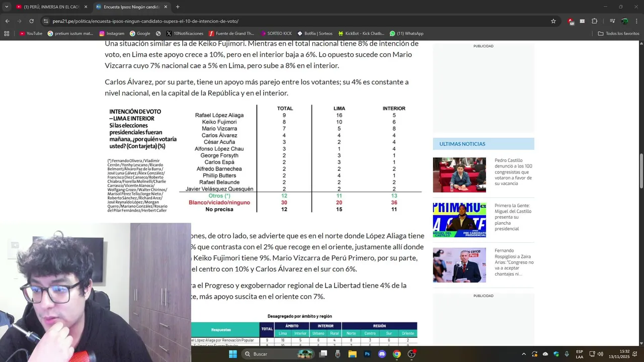View site information icon in address bar
The height and width of the screenshot is (362, 644).
[46, 21]
